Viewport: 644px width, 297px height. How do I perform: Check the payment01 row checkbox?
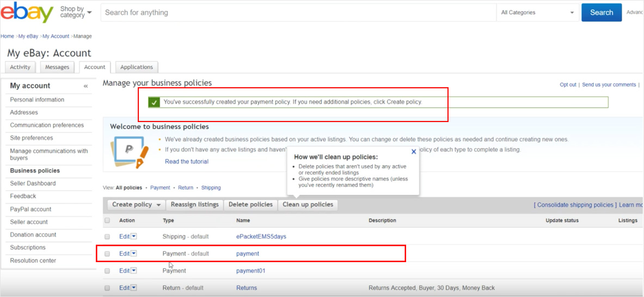pos(107,271)
